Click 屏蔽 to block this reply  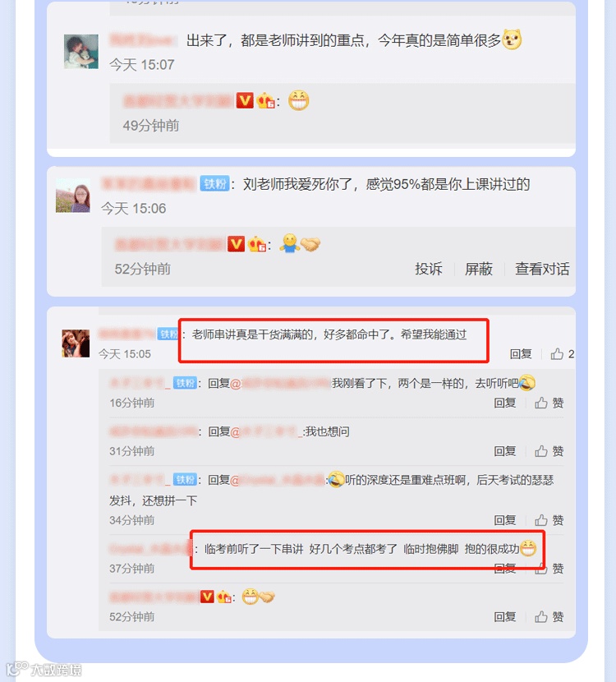click(x=479, y=269)
